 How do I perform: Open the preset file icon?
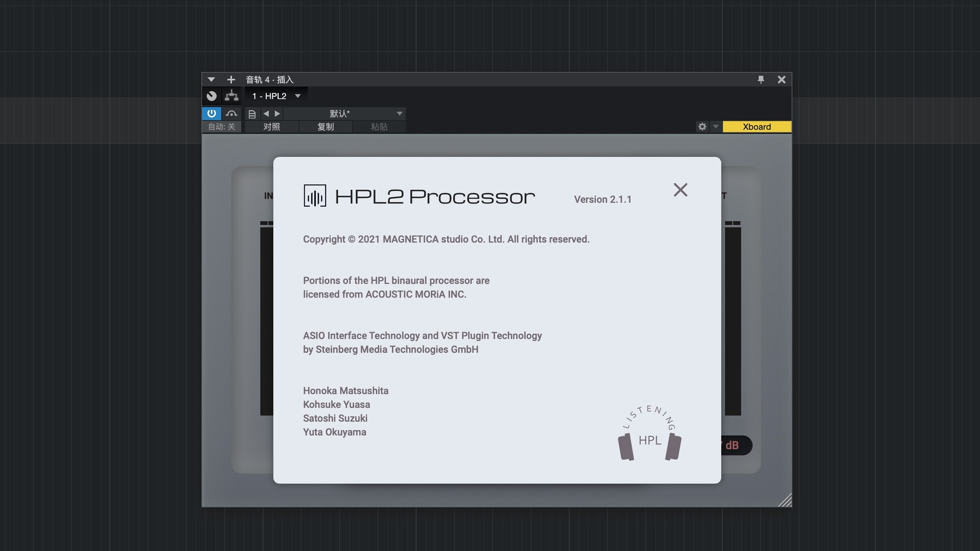tap(252, 114)
